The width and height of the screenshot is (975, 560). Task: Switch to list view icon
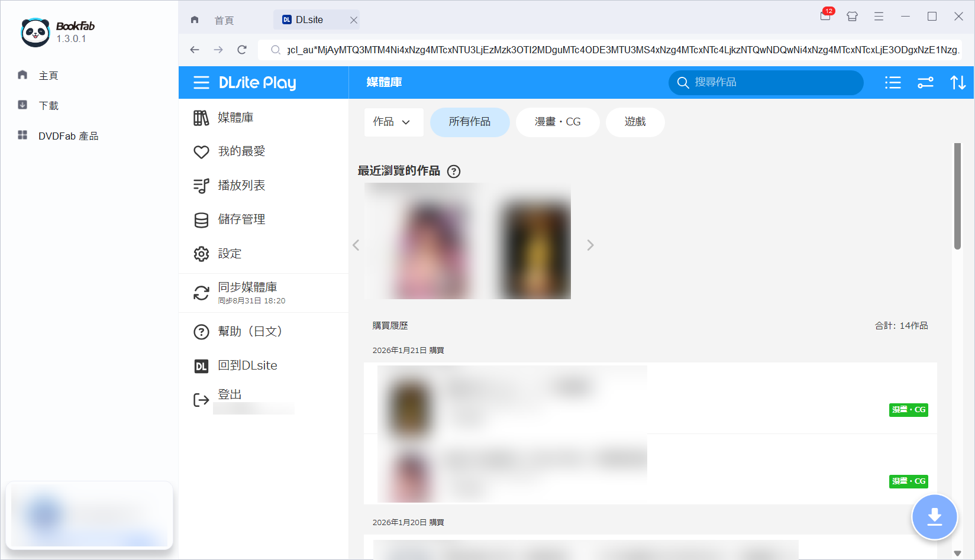pos(893,83)
